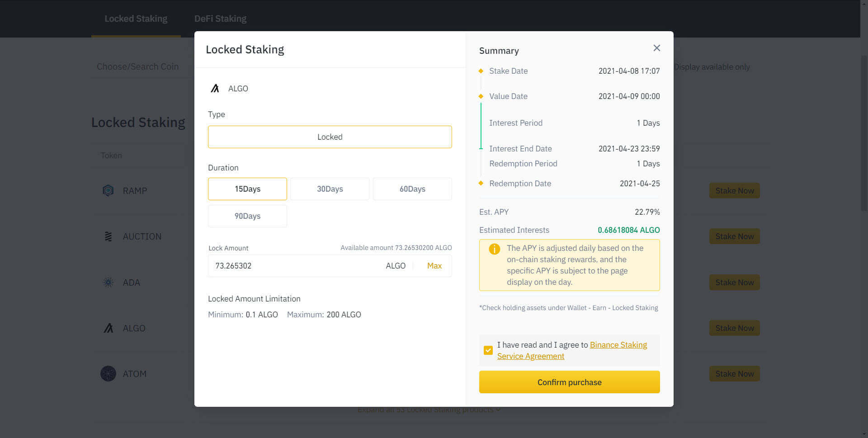Select the 90Days duration
868x438 pixels.
tap(247, 216)
